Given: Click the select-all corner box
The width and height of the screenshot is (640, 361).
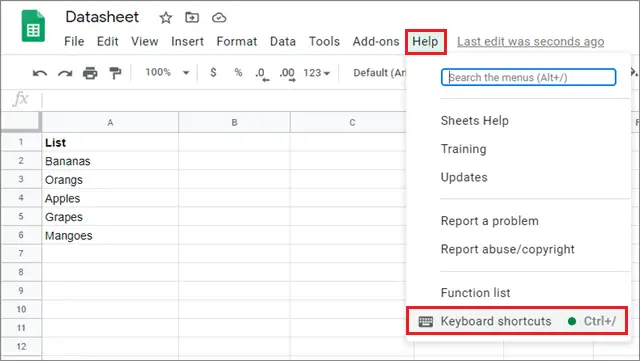Looking at the screenshot, I should (20, 122).
